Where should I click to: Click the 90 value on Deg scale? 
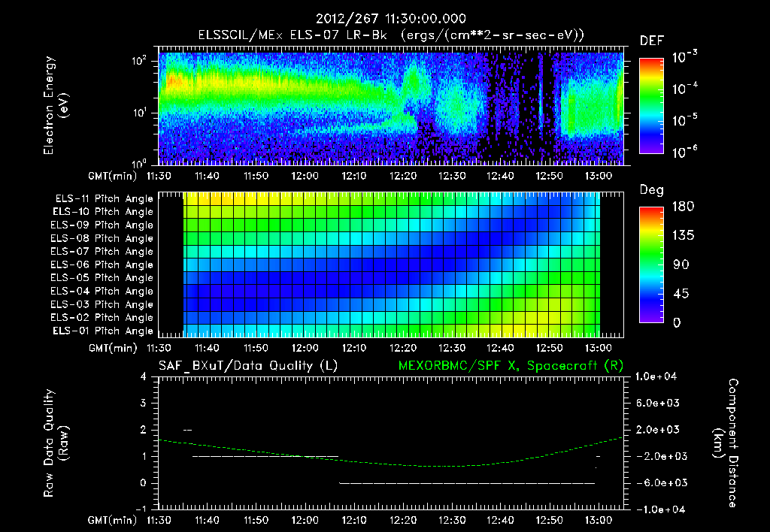point(681,265)
